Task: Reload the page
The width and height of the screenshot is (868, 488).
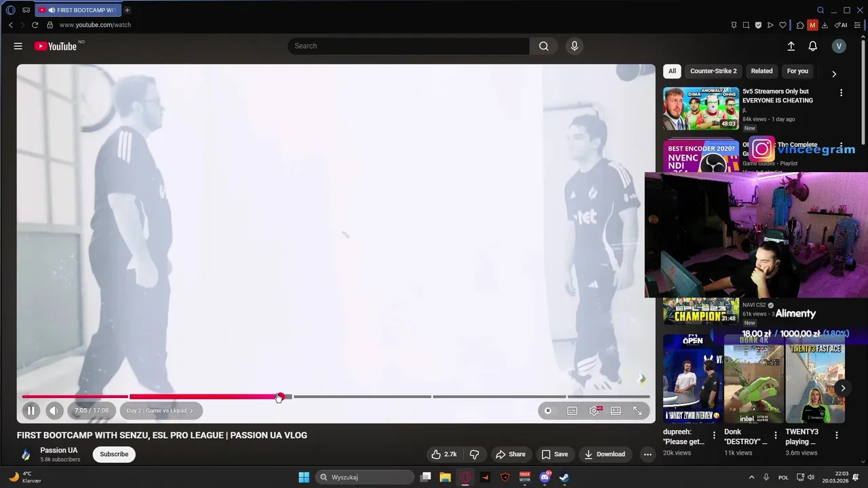Action: click(35, 25)
